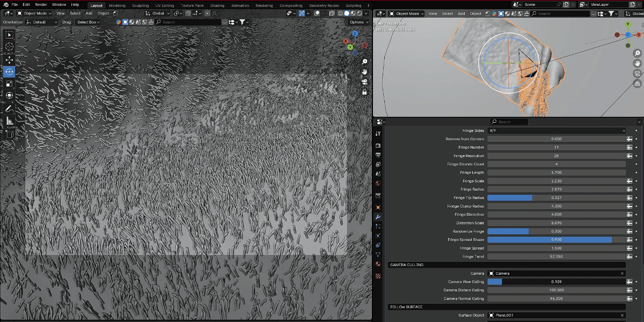Viewport: 644px width, 322px height.
Task: Open the Modifiers wrench properties tab
Action: click(378, 217)
